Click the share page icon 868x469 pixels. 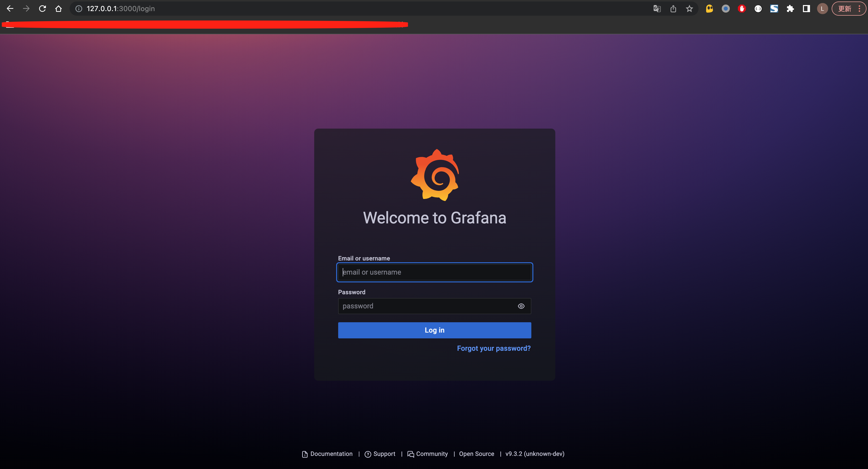pos(673,9)
